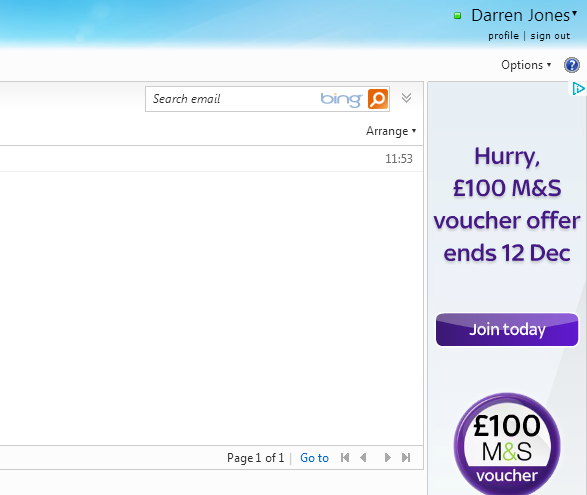Go to last page arrow icon

(406, 458)
